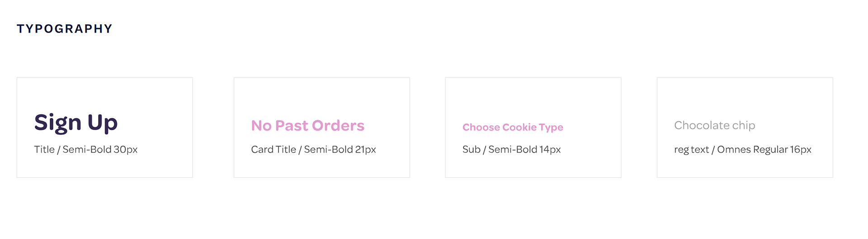Image resolution: width=868 pixels, height=239 pixels.
Task: Click the word "chip" in Chocolate chip
Action: 744,126
